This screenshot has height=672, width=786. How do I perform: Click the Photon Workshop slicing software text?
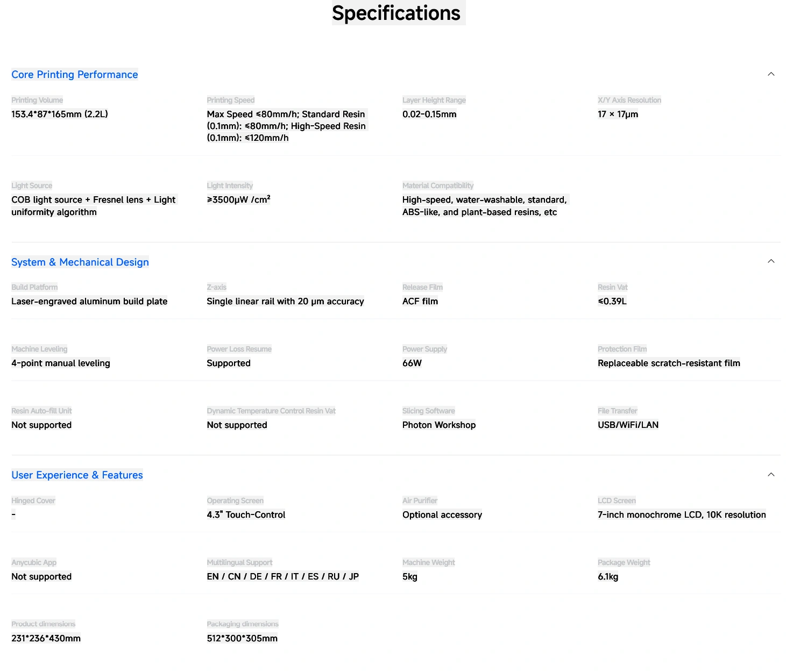pos(439,425)
